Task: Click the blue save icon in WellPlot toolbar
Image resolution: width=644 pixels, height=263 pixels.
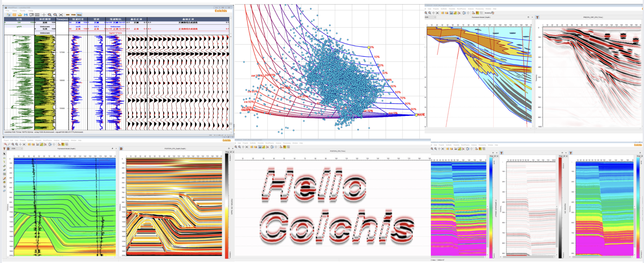Action: pos(26,15)
